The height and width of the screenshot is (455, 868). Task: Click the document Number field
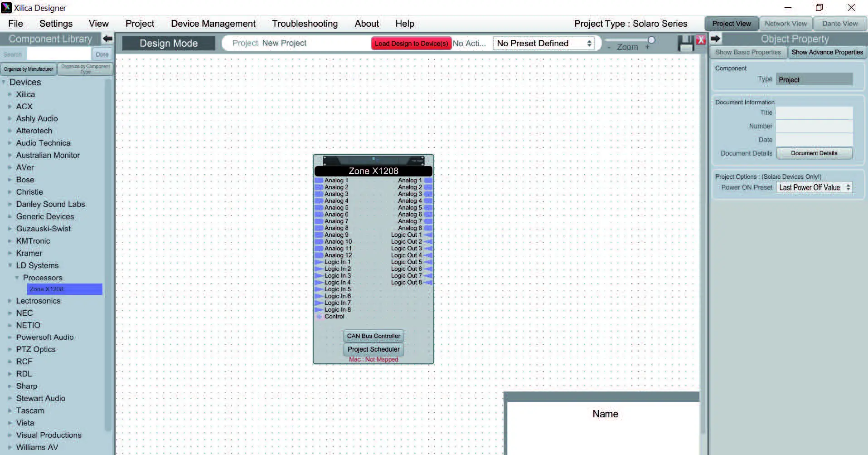pyautogui.click(x=814, y=126)
